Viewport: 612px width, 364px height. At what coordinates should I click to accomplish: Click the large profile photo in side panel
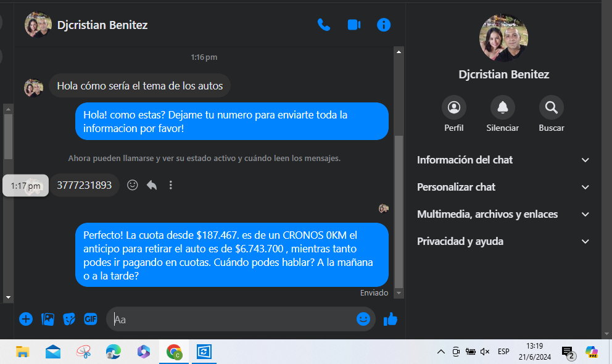tap(503, 38)
